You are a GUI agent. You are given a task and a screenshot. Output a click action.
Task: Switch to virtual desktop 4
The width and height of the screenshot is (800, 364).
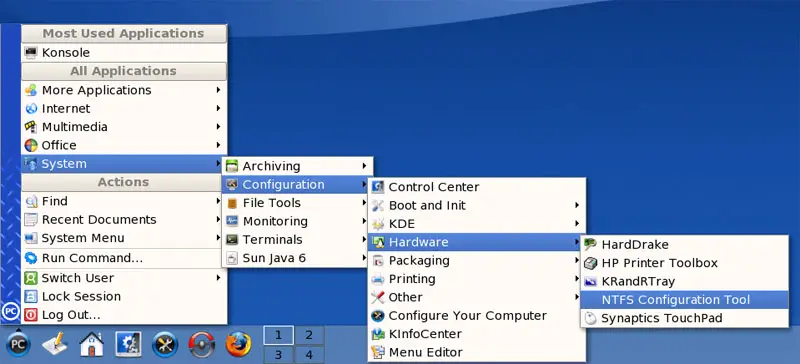309,355
